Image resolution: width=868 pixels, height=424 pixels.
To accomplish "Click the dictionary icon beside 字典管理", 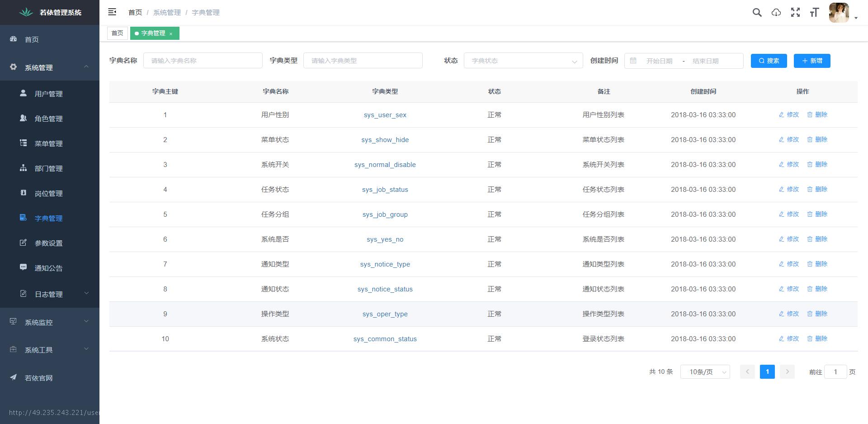I will coord(24,218).
